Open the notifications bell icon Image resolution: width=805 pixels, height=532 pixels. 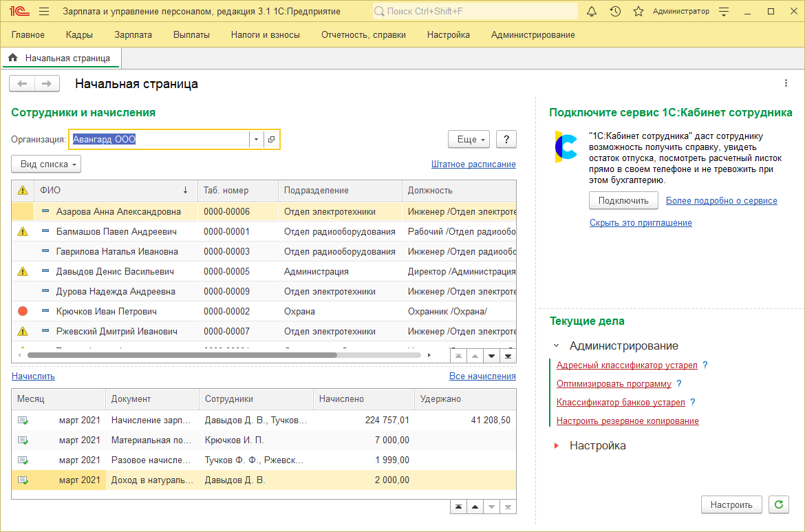(592, 12)
